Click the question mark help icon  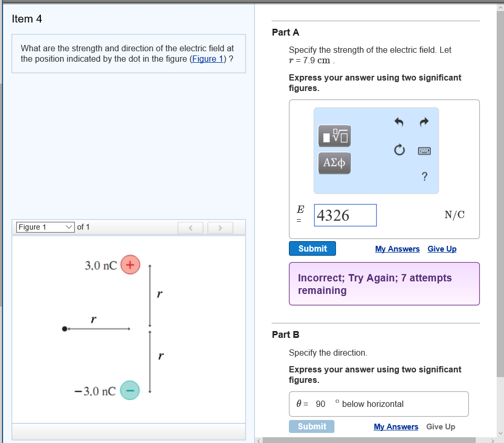[x=424, y=177]
